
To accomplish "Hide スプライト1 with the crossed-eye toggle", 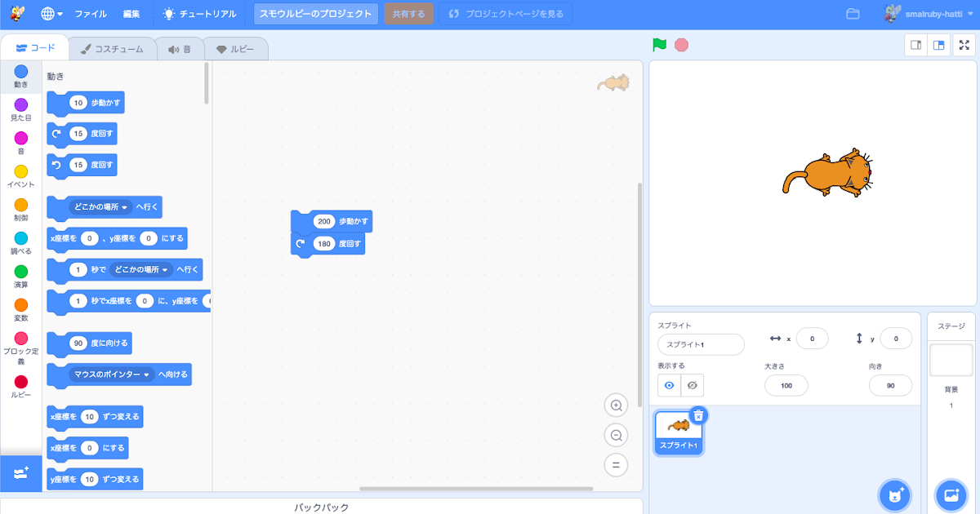I will tap(691, 385).
